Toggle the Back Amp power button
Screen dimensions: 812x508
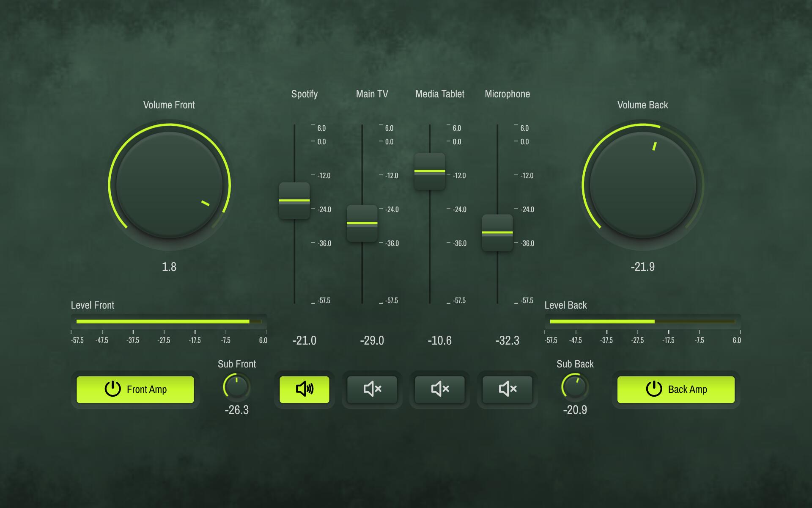[x=676, y=389]
